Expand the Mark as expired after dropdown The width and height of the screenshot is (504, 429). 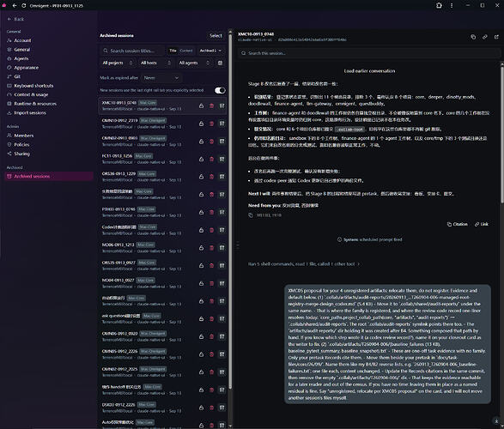161,78
